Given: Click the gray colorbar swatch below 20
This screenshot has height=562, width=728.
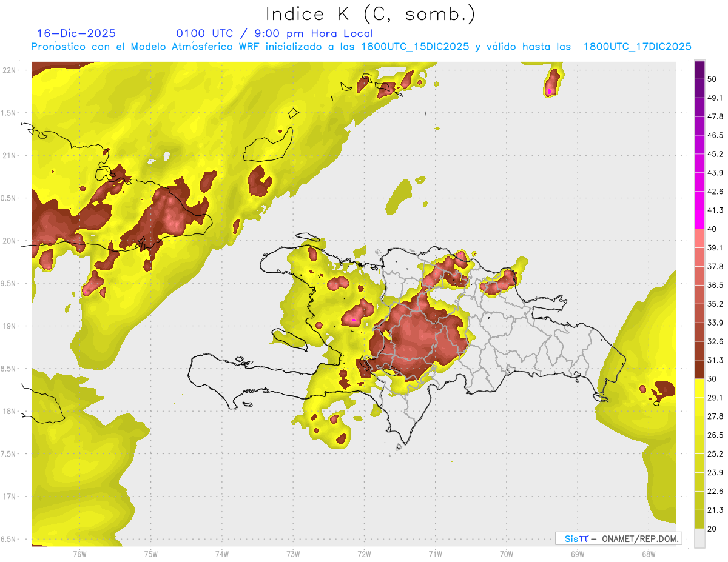Looking at the screenshot, I should 699,538.
